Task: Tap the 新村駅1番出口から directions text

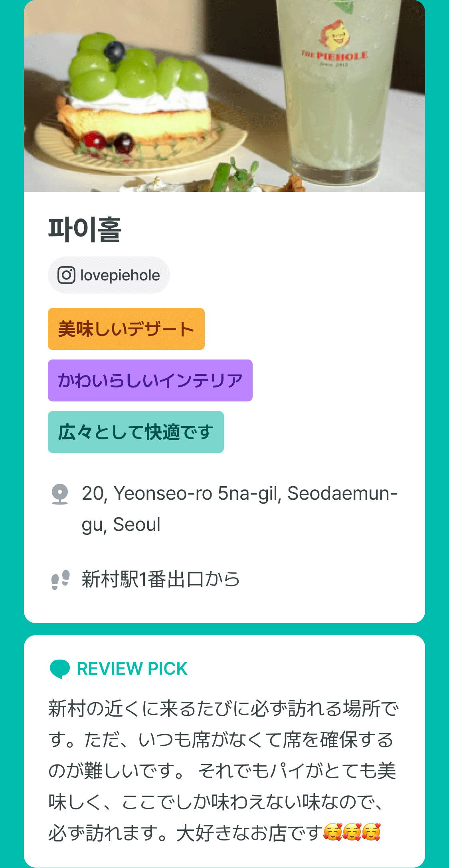Action: click(160, 579)
